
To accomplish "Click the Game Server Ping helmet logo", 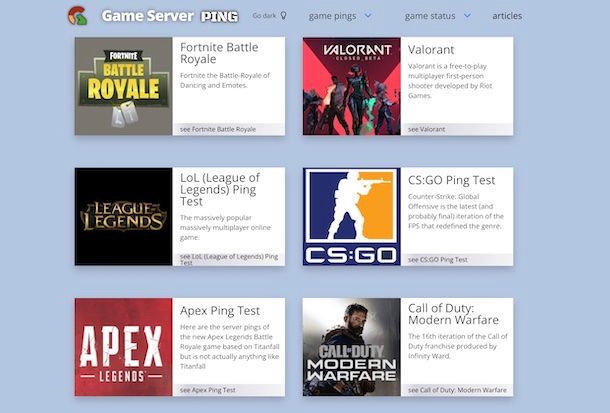I will (78, 16).
